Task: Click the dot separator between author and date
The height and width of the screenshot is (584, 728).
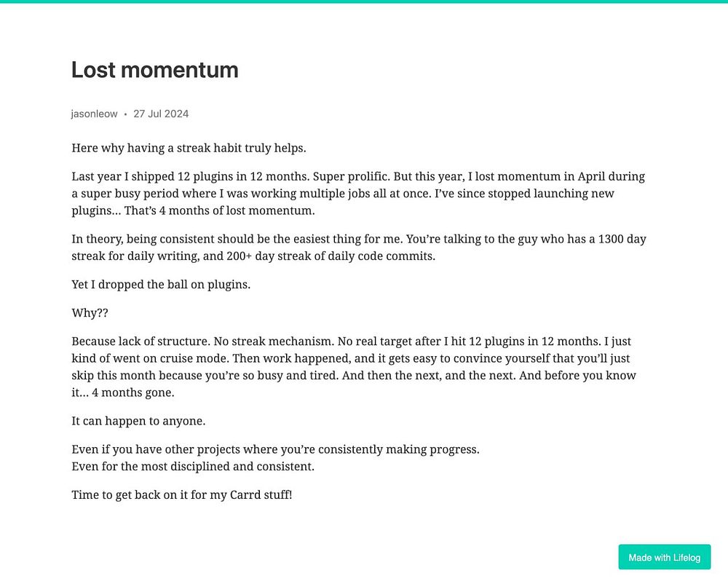Action: coord(125,114)
